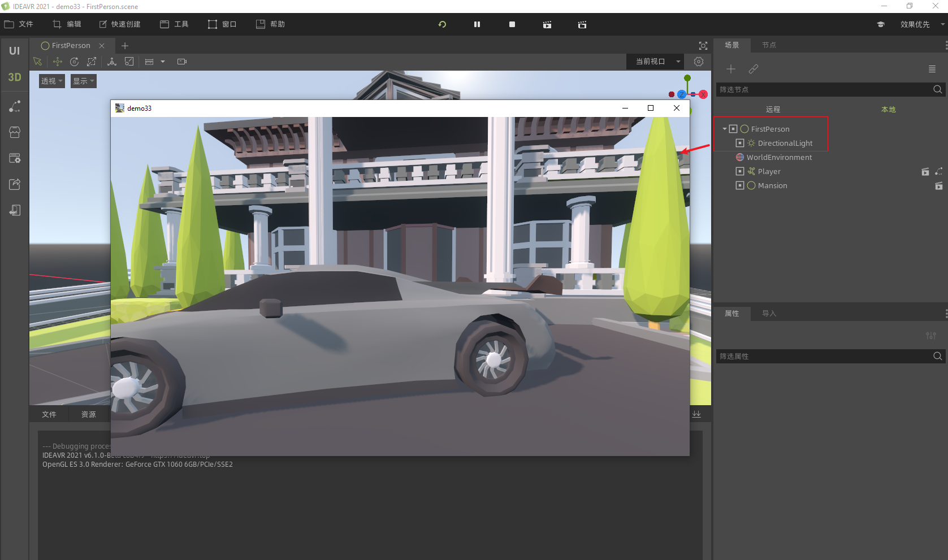Image resolution: width=948 pixels, height=560 pixels.
Task: Open the 窗口 menu
Action: point(222,24)
